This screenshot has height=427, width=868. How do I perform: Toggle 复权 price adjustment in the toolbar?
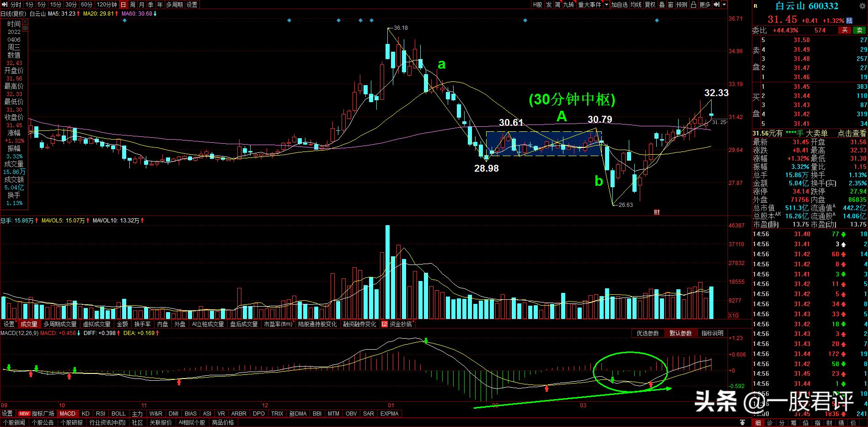650,5
